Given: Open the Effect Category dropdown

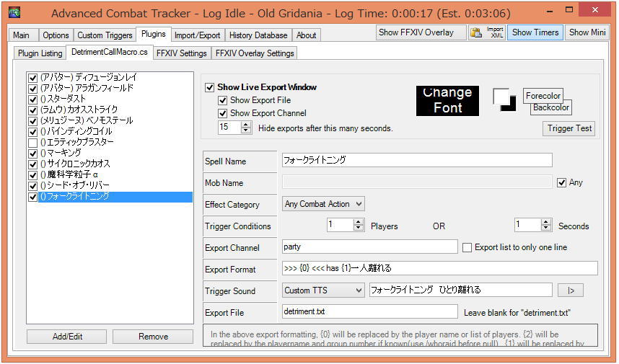Looking at the screenshot, I should coord(323,204).
